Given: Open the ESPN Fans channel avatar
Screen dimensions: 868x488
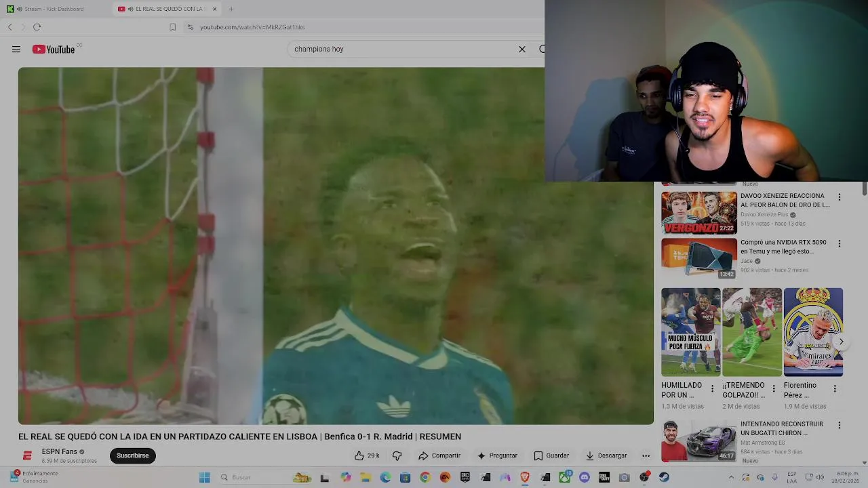Looking at the screenshot, I should [27, 455].
